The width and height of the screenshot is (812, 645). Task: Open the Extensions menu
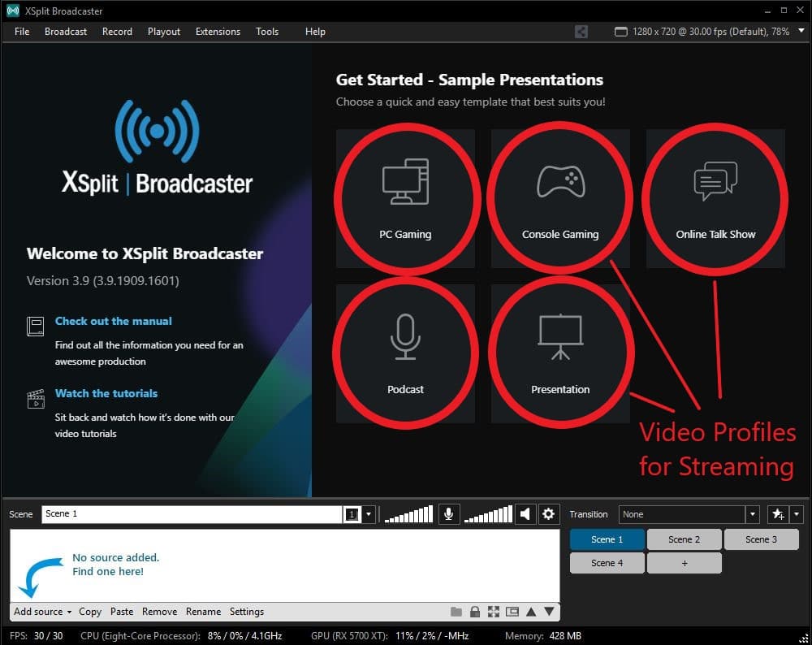click(218, 32)
